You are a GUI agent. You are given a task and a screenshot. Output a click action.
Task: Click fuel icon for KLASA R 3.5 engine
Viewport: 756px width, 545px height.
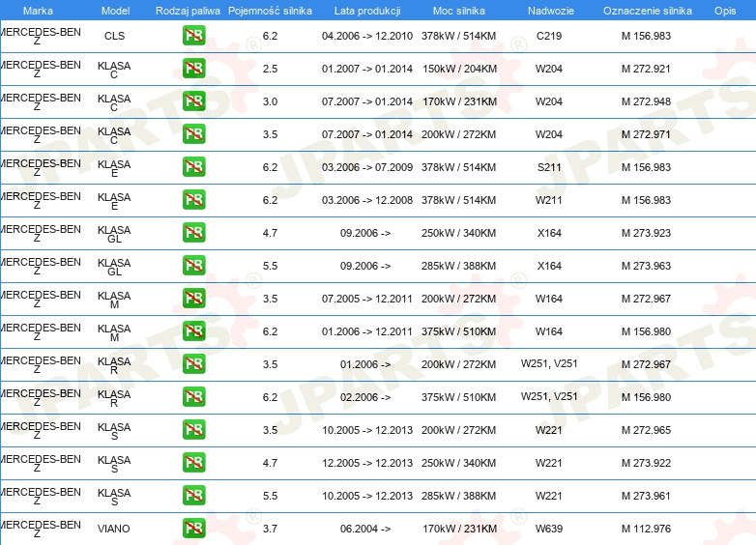pos(193,364)
